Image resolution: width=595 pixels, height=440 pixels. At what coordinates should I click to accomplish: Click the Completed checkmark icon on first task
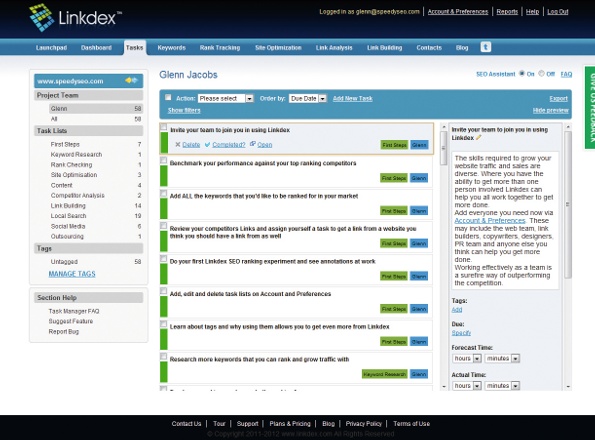207,145
